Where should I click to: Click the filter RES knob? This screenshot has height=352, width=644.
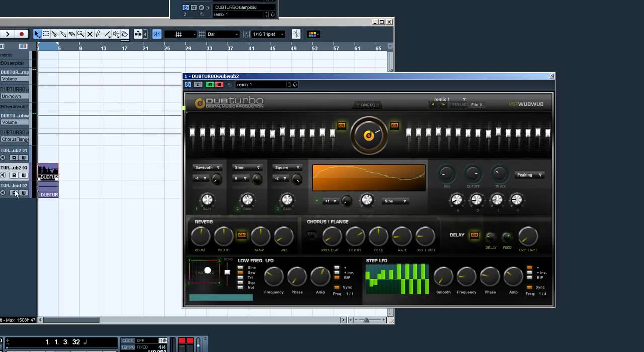click(x=446, y=174)
